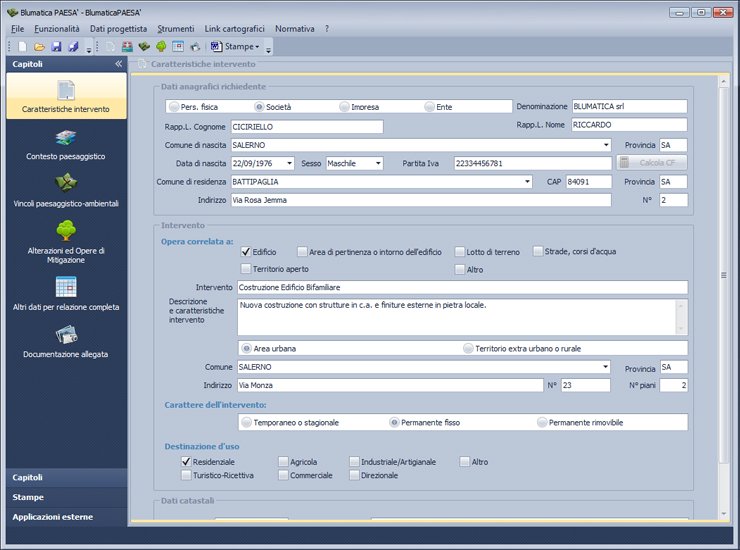
Task: Open Vincoli paesaggistico-ambientali in sidebar
Action: 66,184
